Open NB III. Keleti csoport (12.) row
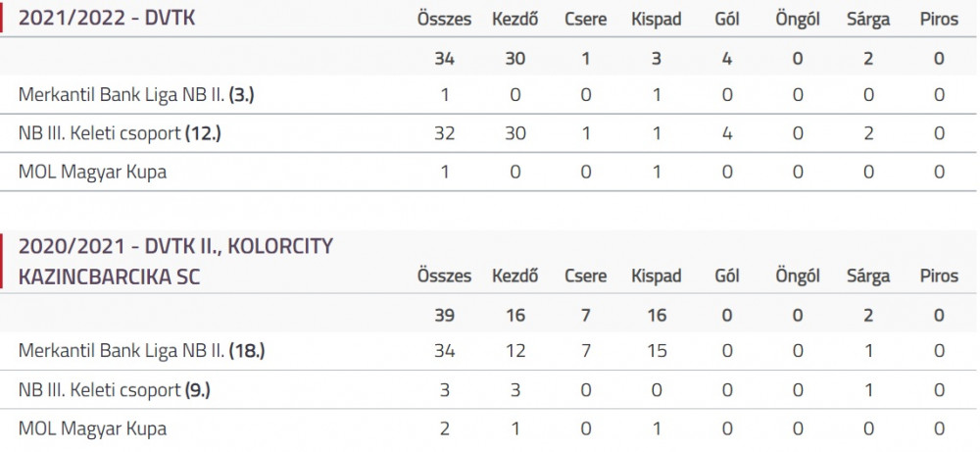980x452 pixels. coord(120,133)
